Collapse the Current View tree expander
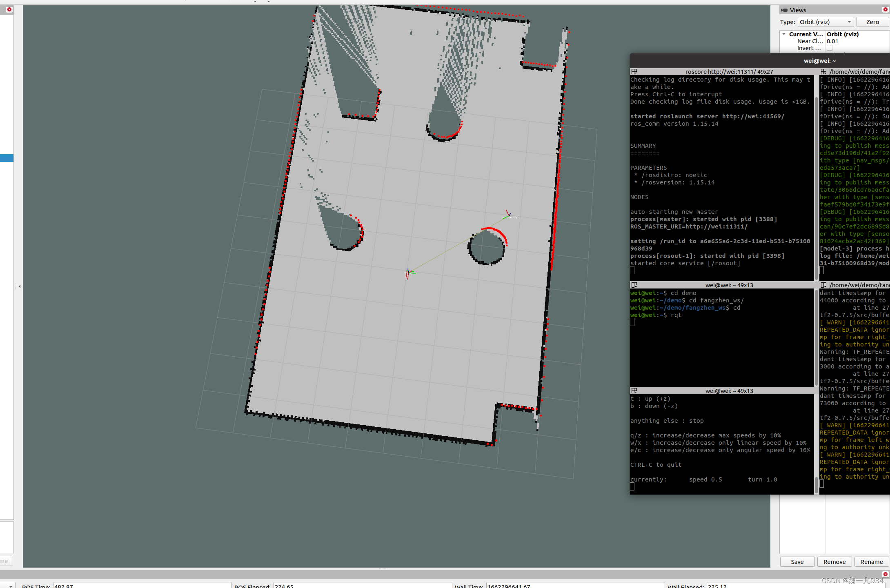 [784, 34]
